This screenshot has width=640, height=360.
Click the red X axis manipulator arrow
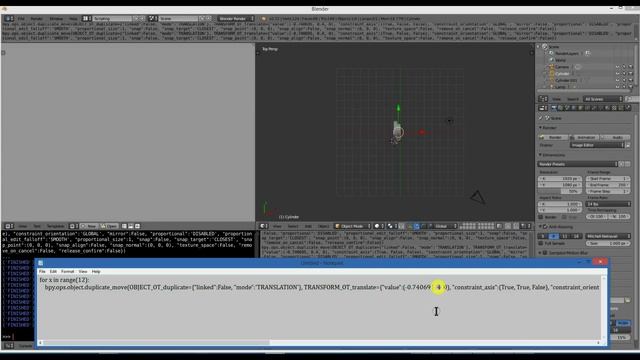[422, 132]
